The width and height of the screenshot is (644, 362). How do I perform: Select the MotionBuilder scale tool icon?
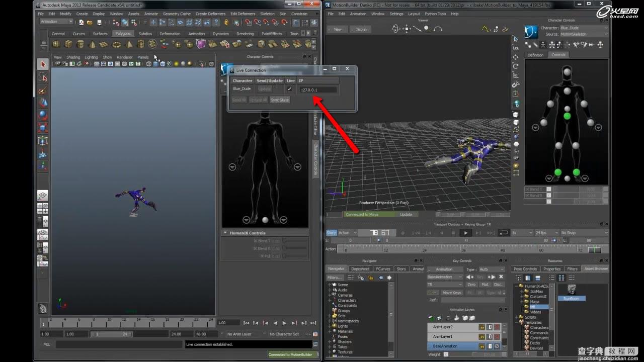(x=516, y=75)
